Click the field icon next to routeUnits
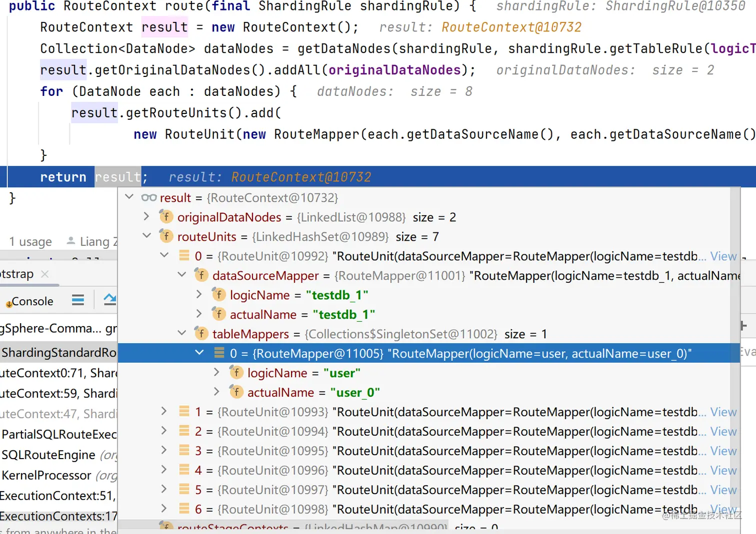Image resolution: width=756 pixels, height=534 pixels. (166, 236)
